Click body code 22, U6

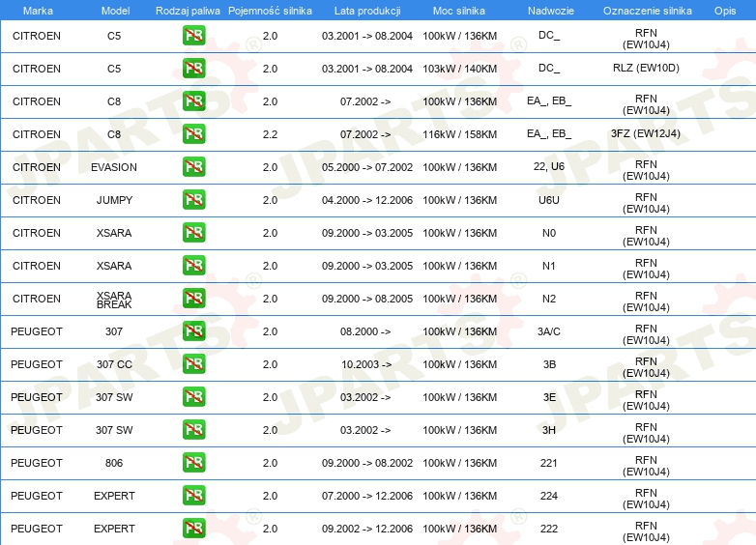coord(549,166)
